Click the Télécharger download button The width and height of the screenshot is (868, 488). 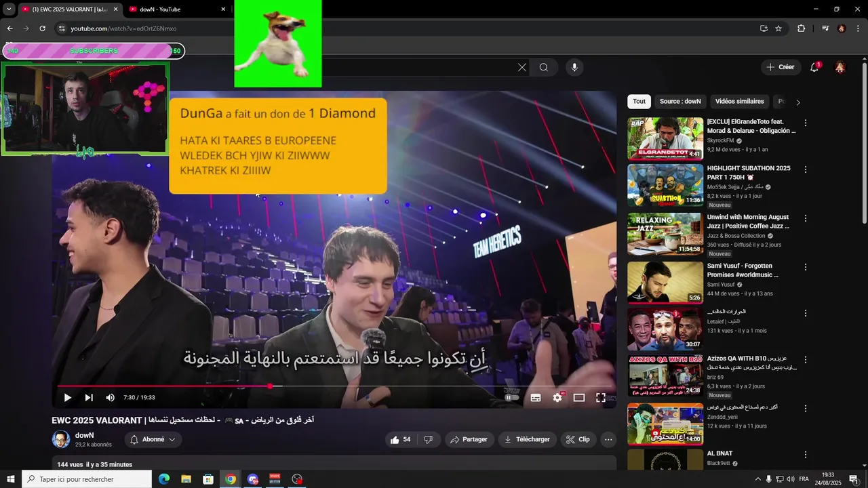[527, 439]
